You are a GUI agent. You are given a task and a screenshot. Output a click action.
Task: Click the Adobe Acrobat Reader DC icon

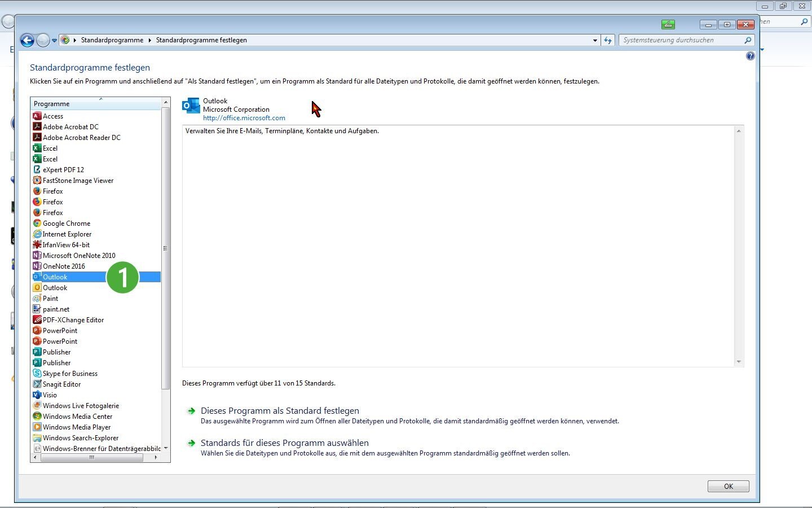(37, 138)
